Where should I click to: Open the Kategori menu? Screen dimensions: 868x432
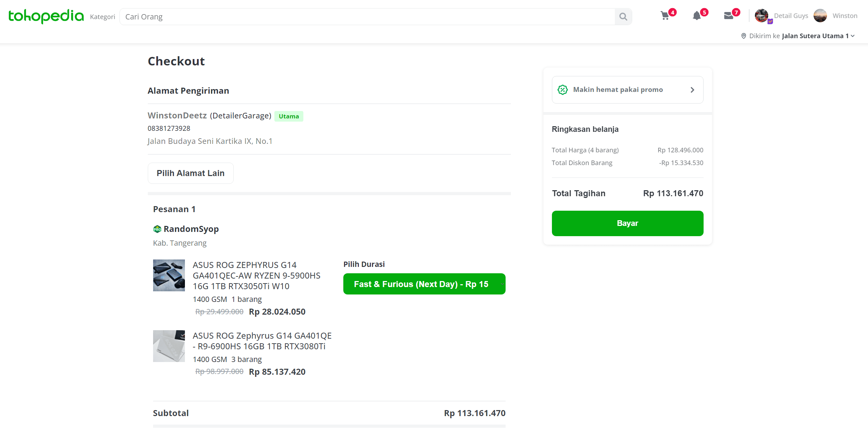102,16
